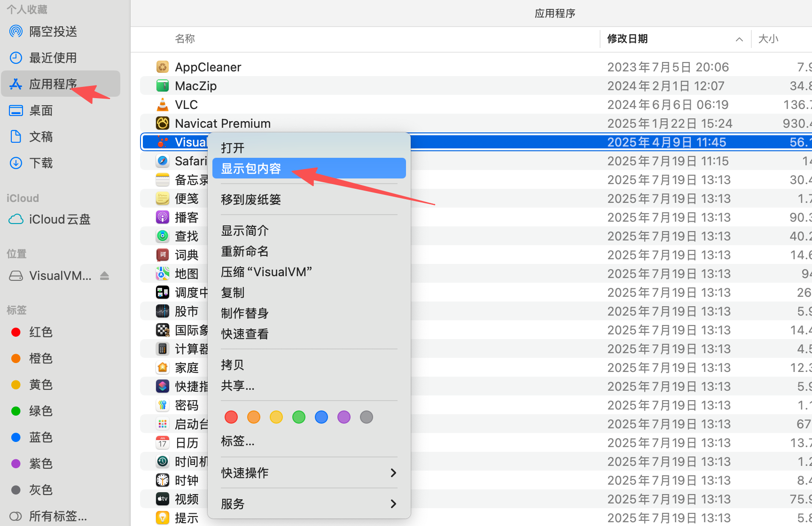Screen dimensions: 812x526
Task: Choose 重新命名 from the context menu
Action: point(309,251)
